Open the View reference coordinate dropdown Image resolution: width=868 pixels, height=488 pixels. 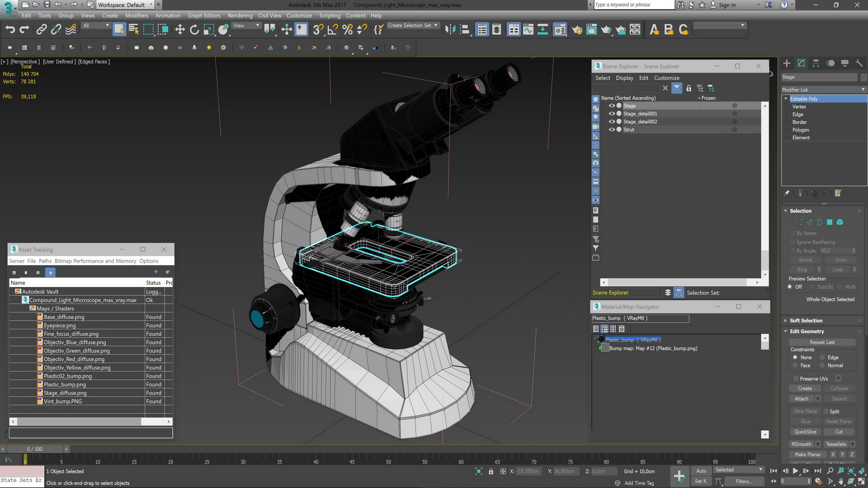tap(246, 26)
